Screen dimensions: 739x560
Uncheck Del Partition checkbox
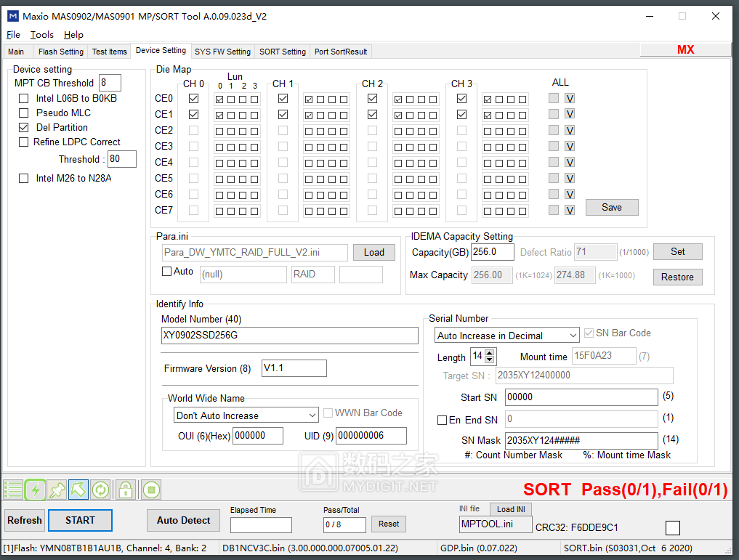[x=23, y=128]
